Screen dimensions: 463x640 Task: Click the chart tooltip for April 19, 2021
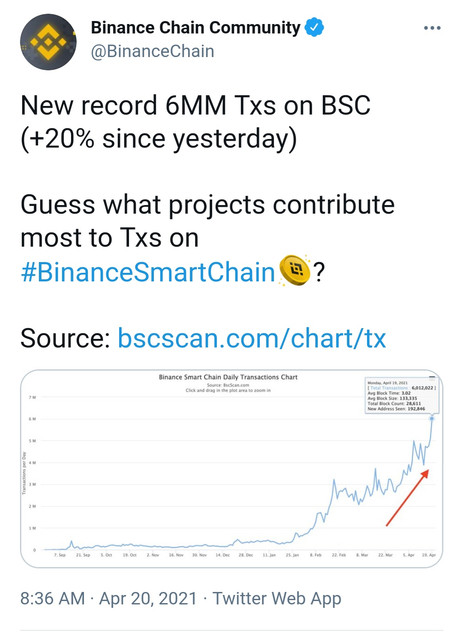(x=401, y=396)
